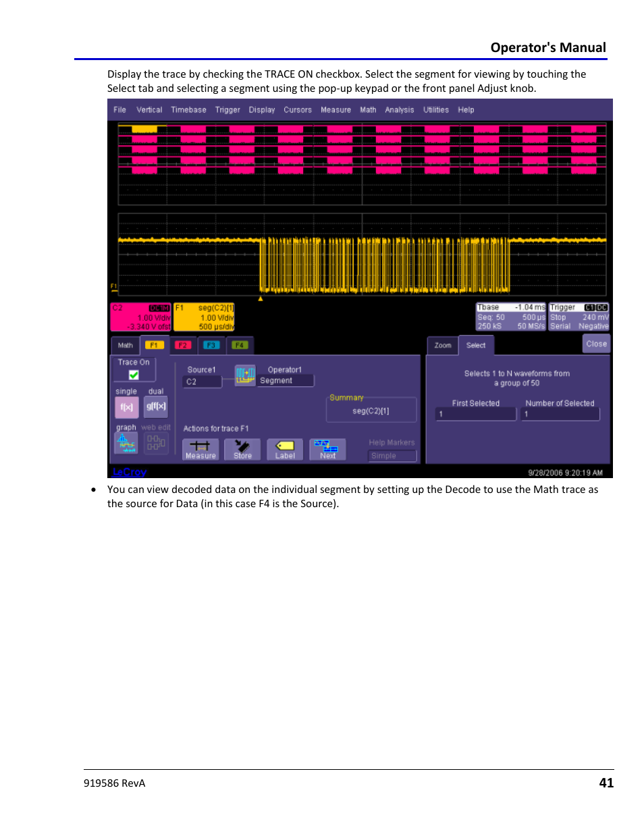The width and height of the screenshot is (644, 834).
Task: Open the Timebase menu
Action: click(x=188, y=110)
